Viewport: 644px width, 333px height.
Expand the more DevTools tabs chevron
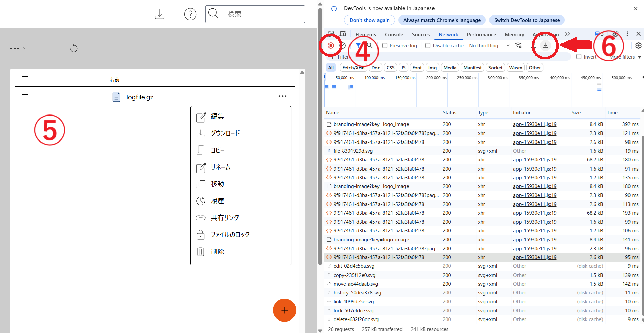pyautogui.click(x=567, y=34)
